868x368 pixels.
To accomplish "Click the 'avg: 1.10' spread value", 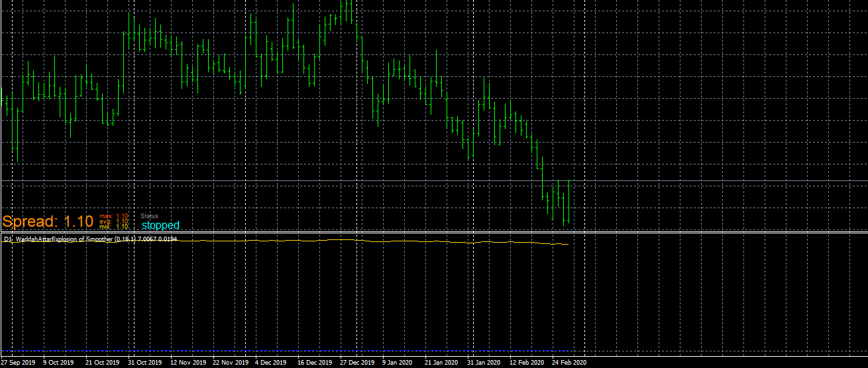I will (114, 221).
